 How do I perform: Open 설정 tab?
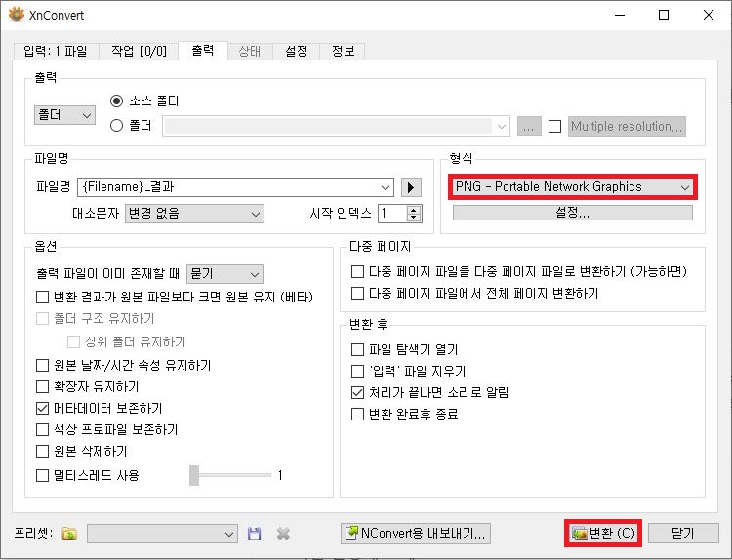pyautogui.click(x=296, y=51)
